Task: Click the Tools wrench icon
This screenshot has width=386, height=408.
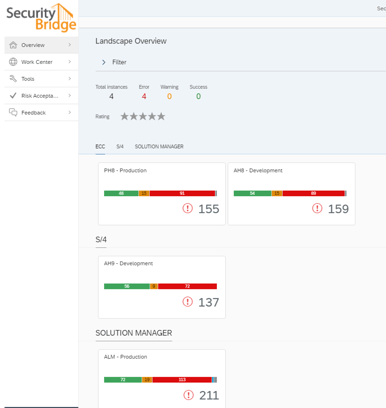Action: [13, 79]
